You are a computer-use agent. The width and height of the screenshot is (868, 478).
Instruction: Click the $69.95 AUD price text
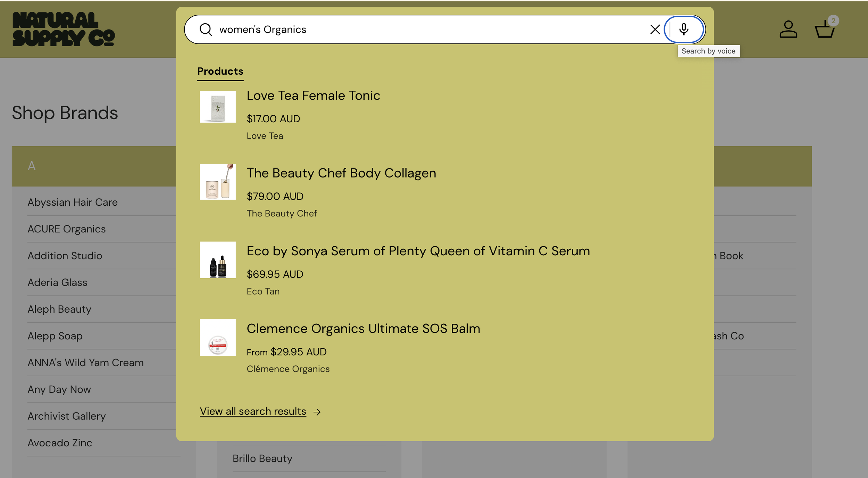(275, 274)
